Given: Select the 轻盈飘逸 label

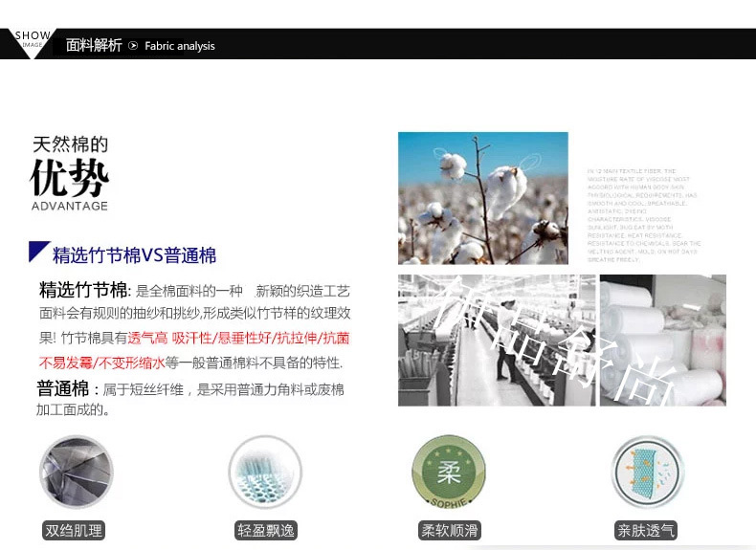Looking at the screenshot, I should (x=264, y=531).
